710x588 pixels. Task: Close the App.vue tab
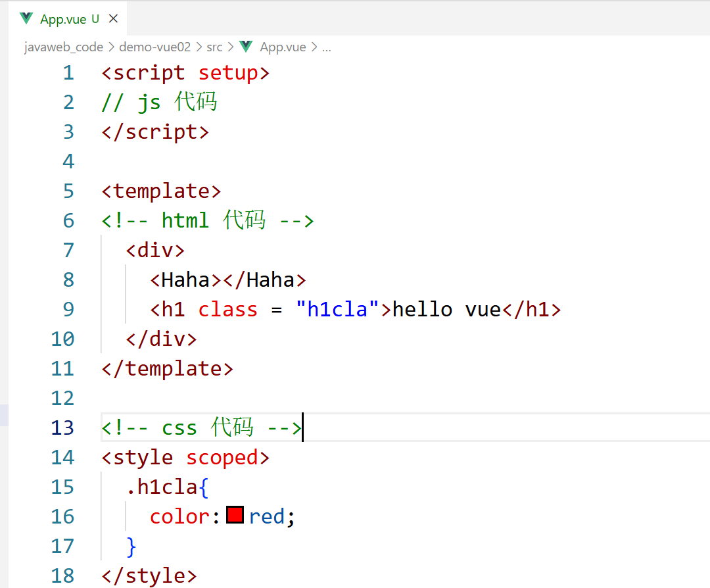click(x=113, y=18)
